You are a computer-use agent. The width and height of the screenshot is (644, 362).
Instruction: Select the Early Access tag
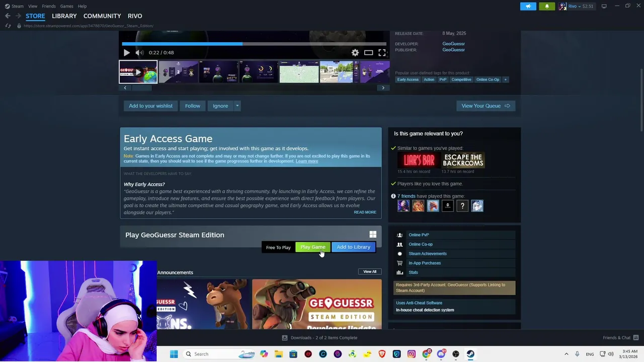click(x=408, y=79)
